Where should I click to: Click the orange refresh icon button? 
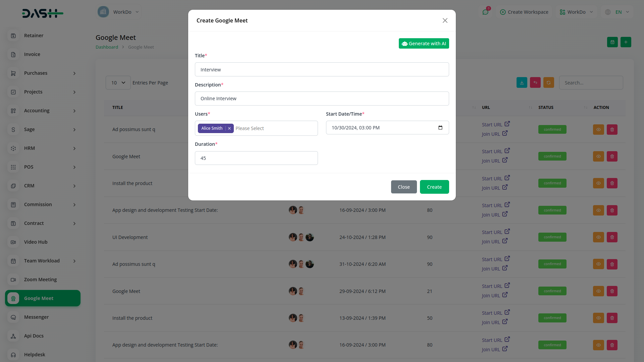[x=548, y=83]
